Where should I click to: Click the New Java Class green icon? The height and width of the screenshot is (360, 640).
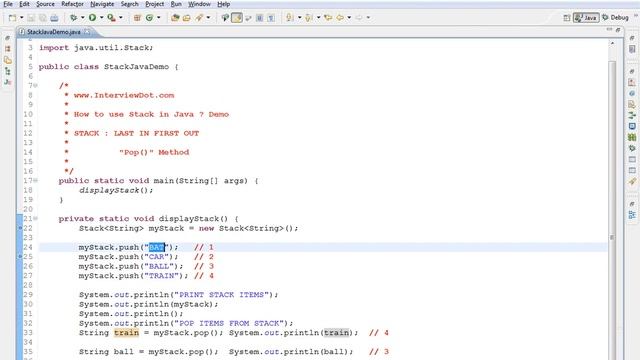point(149,18)
